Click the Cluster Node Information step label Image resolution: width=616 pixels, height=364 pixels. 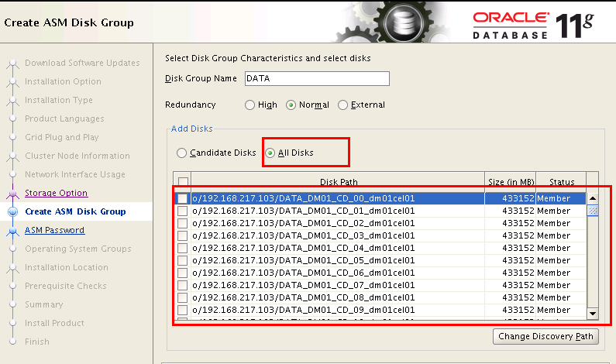click(x=77, y=156)
